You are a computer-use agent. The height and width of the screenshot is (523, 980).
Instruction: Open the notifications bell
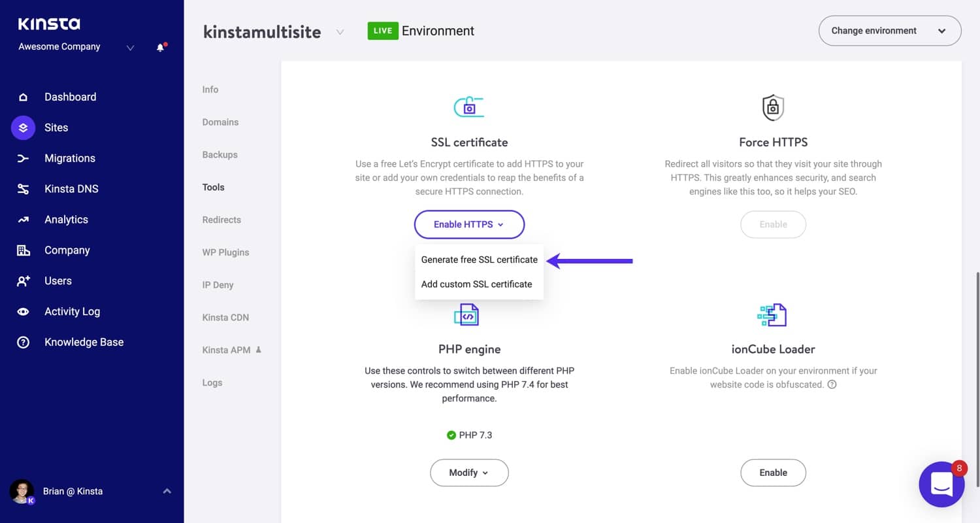pos(161,47)
